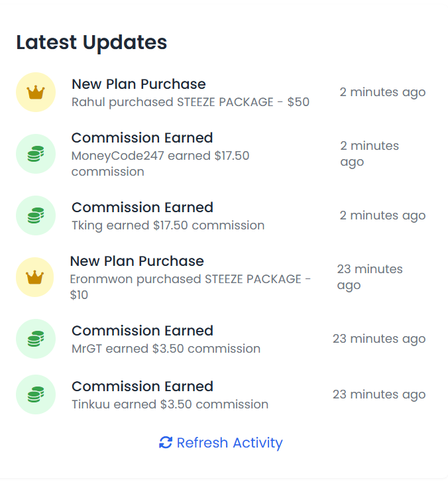Click the crown icon beside Rahul's plan purchase
The image size is (448, 482).
35,92
